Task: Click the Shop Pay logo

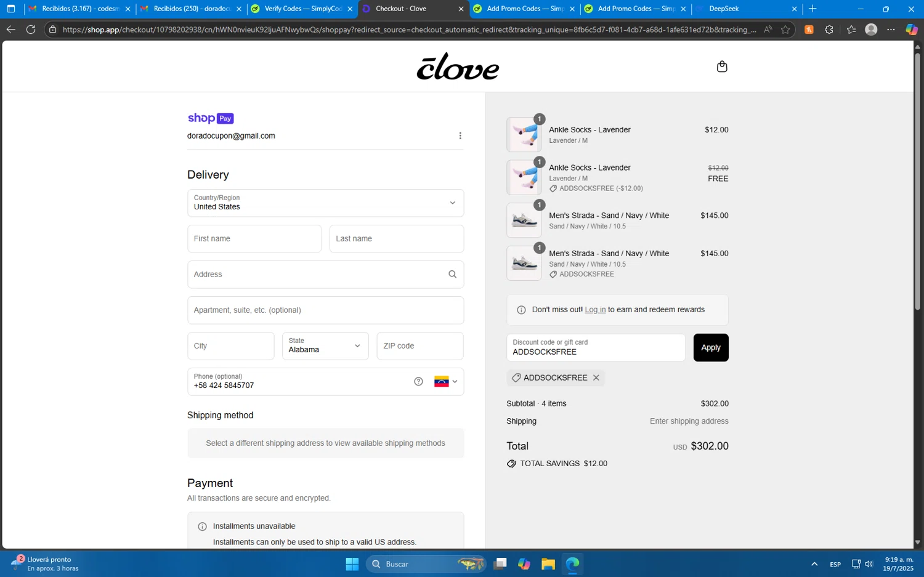Action: tap(211, 118)
